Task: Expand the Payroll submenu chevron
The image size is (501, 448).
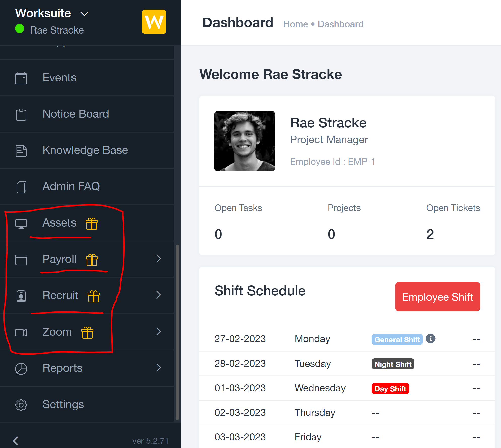Action: pos(158,259)
